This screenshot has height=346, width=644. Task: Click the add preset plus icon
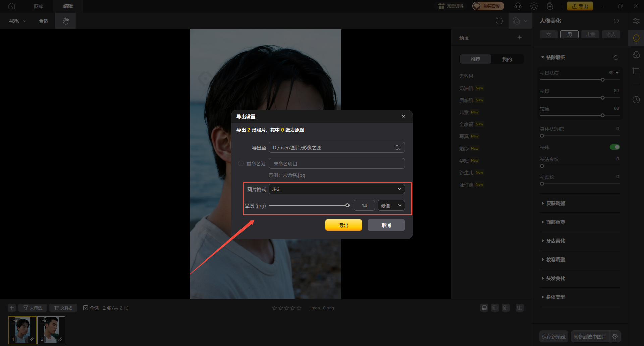tap(519, 38)
